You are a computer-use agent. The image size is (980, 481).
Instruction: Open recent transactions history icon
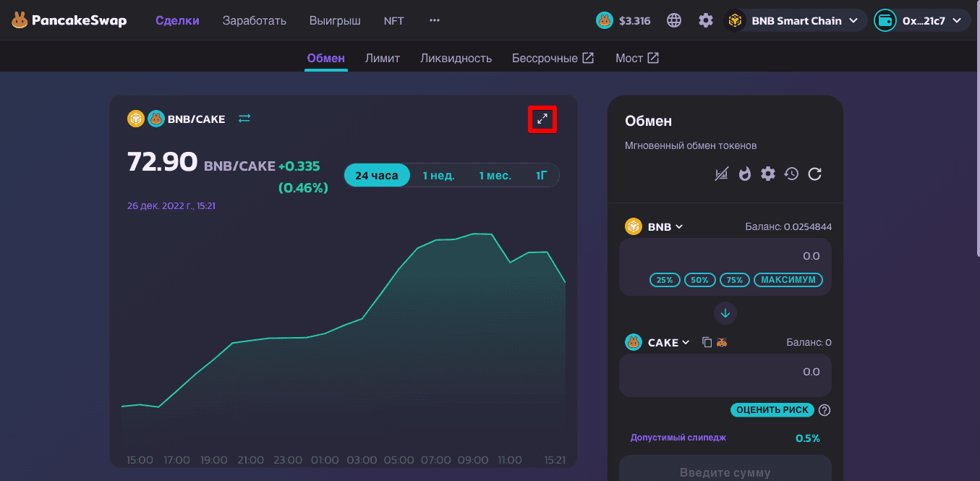(791, 174)
